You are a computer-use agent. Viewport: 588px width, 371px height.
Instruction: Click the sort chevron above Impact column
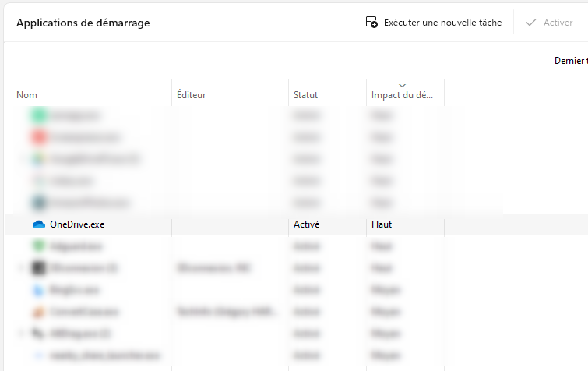(402, 85)
